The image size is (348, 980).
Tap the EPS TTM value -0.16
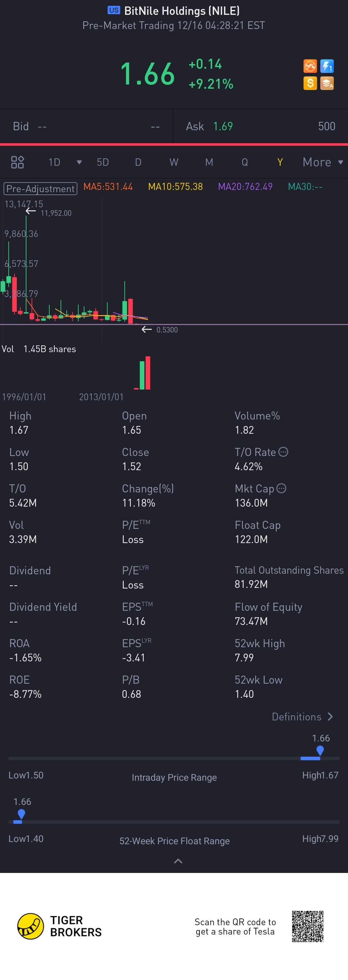(x=133, y=621)
